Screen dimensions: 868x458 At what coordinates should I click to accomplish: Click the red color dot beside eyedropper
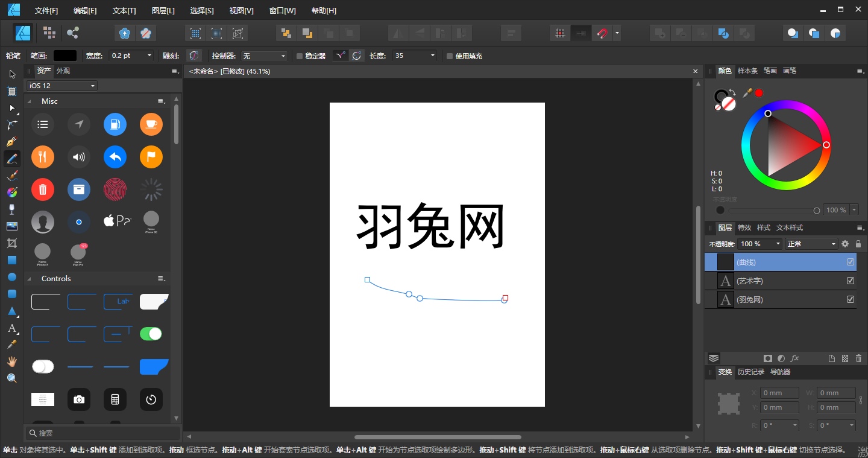click(x=759, y=93)
